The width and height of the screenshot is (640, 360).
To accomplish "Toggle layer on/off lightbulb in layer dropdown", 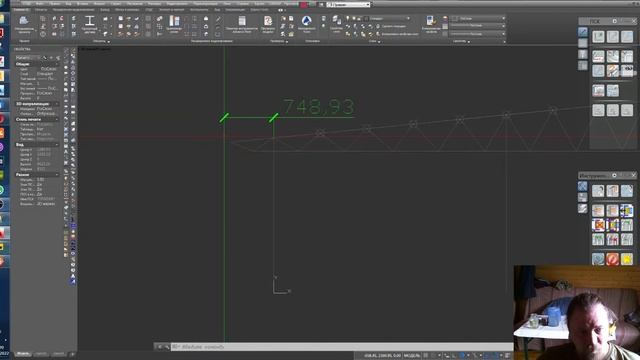I will (x=348, y=18).
